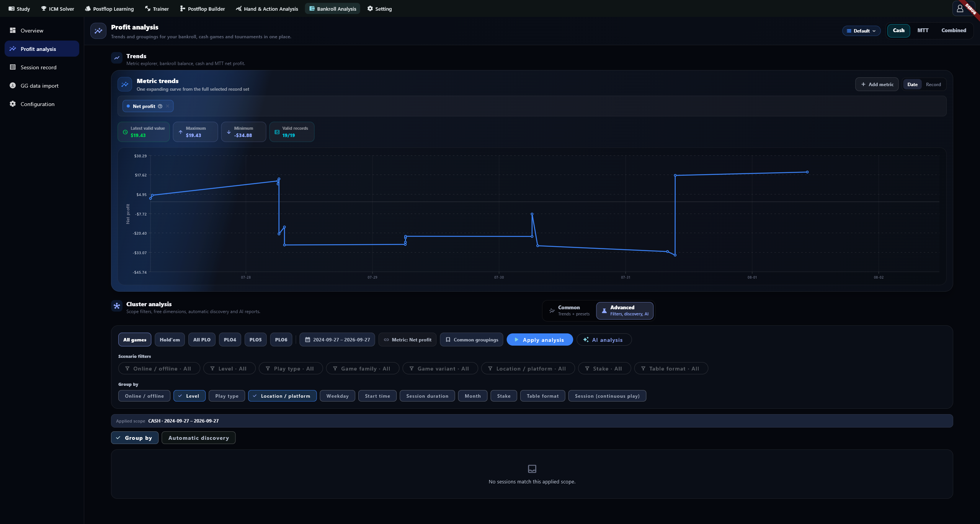Viewport: 980px width, 524px height.
Task: Open the ICM Solver tab
Action: (x=57, y=8)
